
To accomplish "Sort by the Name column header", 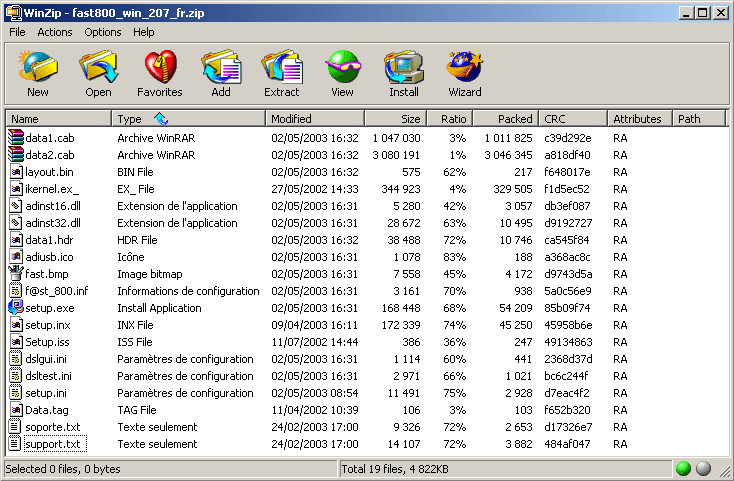I will (x=59, y=119).
